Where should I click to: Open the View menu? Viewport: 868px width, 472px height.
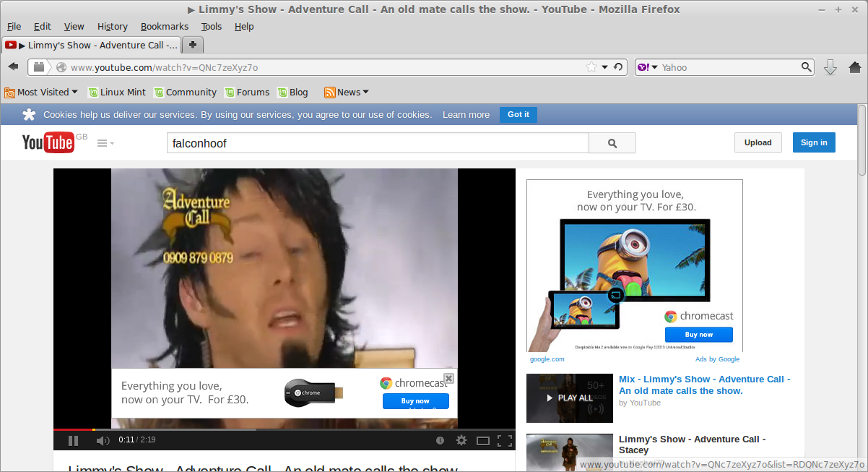[x=74, y=26]
